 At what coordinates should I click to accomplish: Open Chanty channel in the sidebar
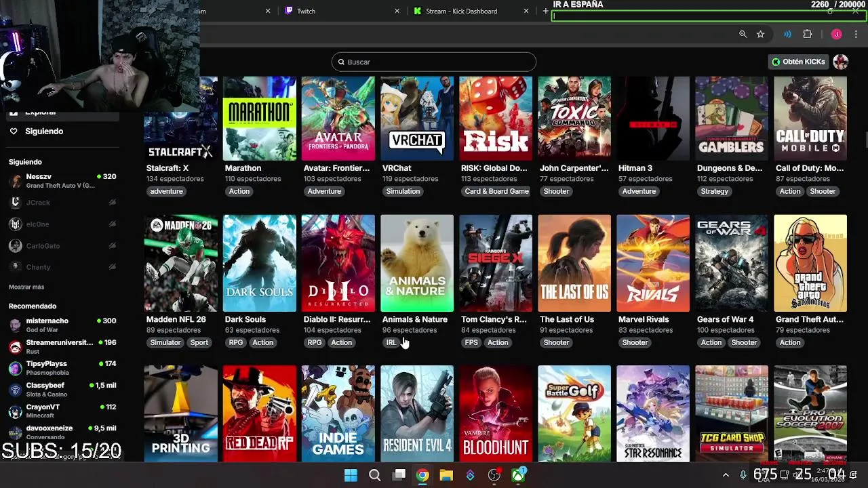point(62,267)
